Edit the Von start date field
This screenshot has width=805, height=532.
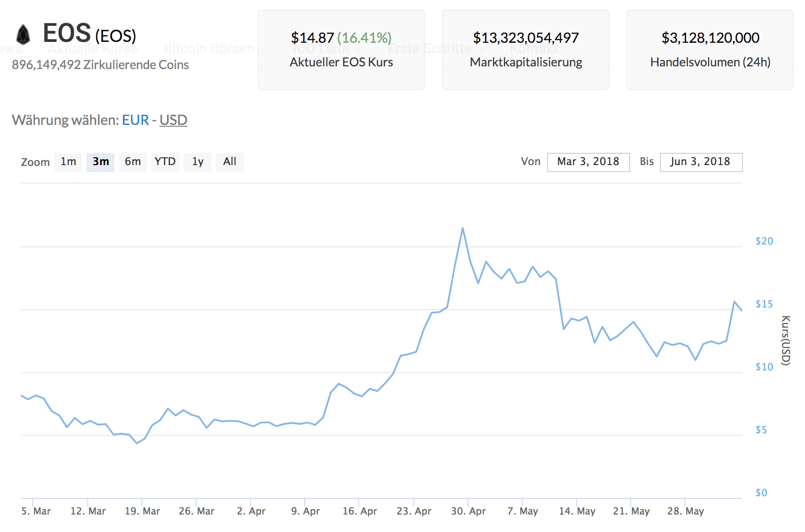click(588, 162)
